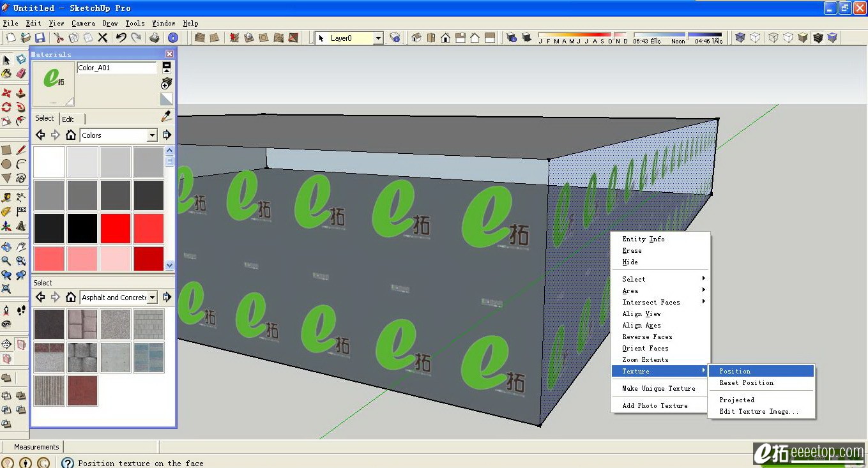Open the Camera menu
Image resolution: width=868 pixels, height=468 pixels.
(83, 23)
